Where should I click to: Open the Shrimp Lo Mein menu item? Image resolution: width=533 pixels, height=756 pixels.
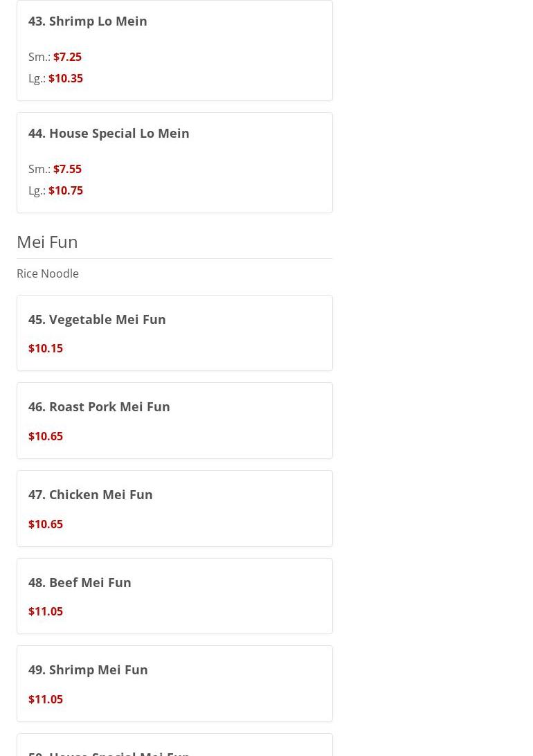88,21
